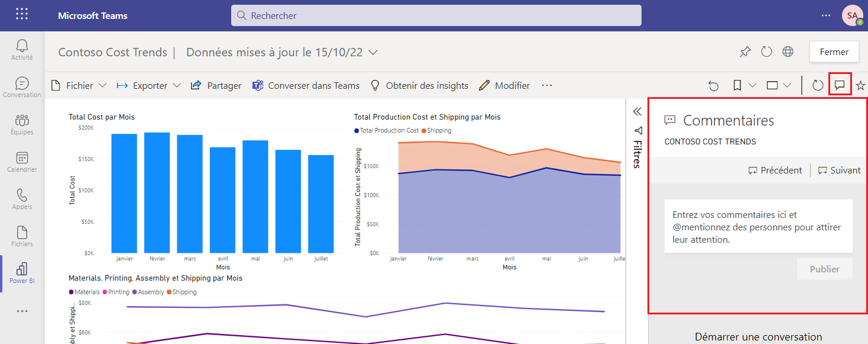Expand the data updated date dropdown

tap(373, 52)
